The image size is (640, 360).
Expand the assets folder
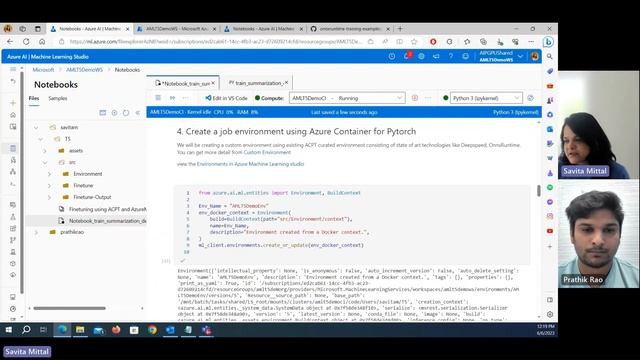click(x=45, y=151)
